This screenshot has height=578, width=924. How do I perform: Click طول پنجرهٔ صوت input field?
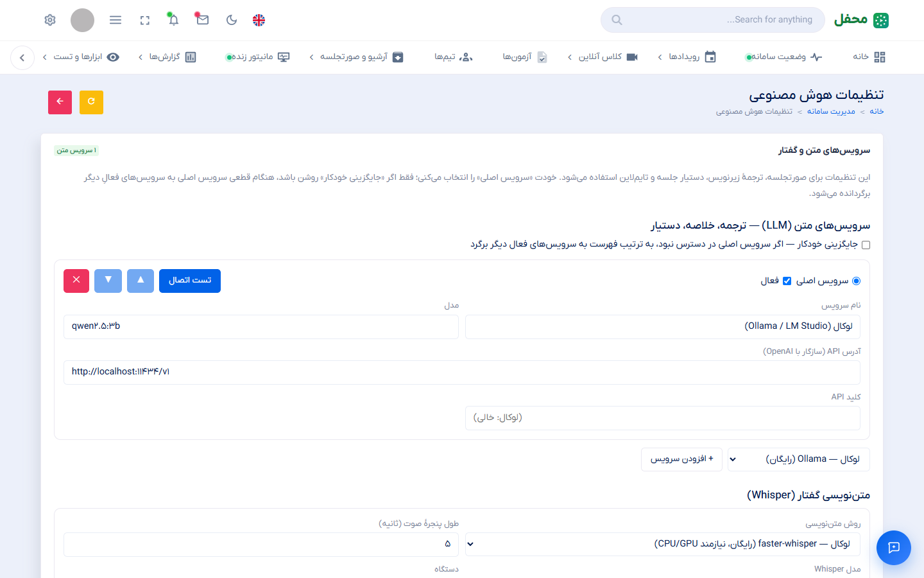click(x=261, y=545)
